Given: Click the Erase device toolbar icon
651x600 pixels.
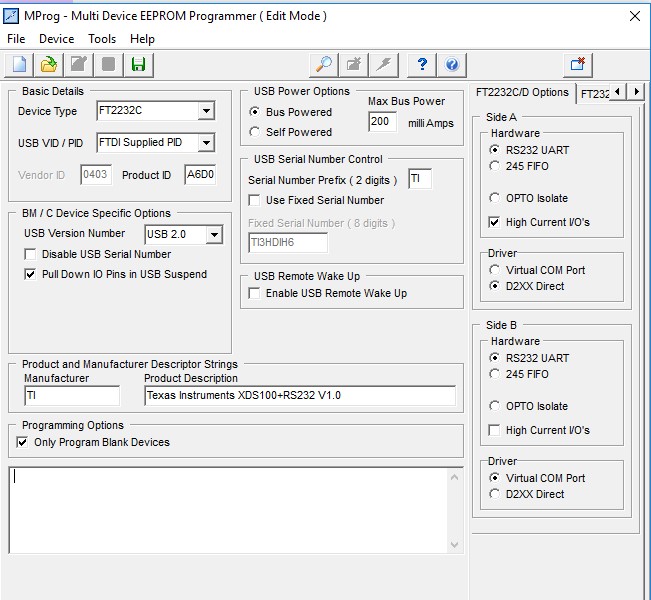Looking at the screenshot, I should [354, 65].
